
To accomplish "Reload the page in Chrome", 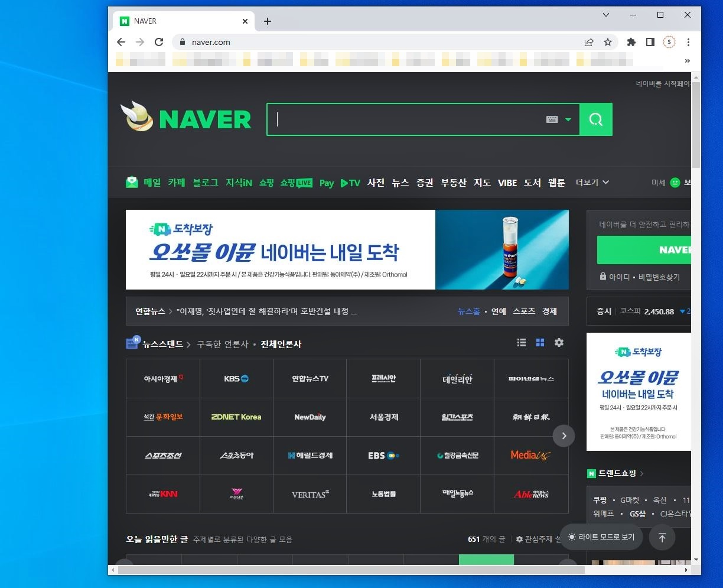I will pyautogui.click(x=158, y=42).
